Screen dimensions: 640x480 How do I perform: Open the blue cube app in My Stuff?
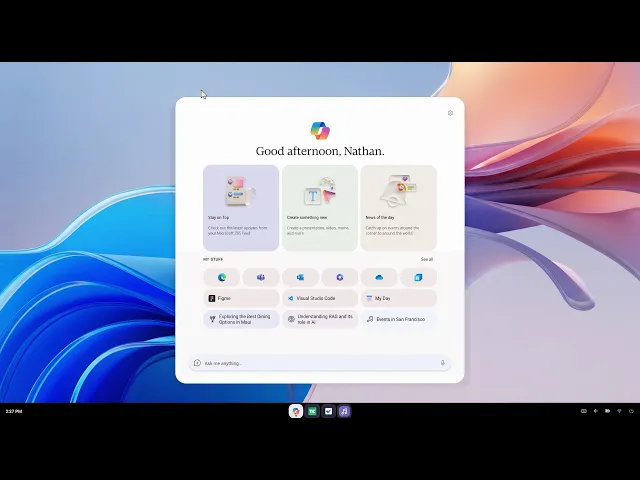[418, 278]
